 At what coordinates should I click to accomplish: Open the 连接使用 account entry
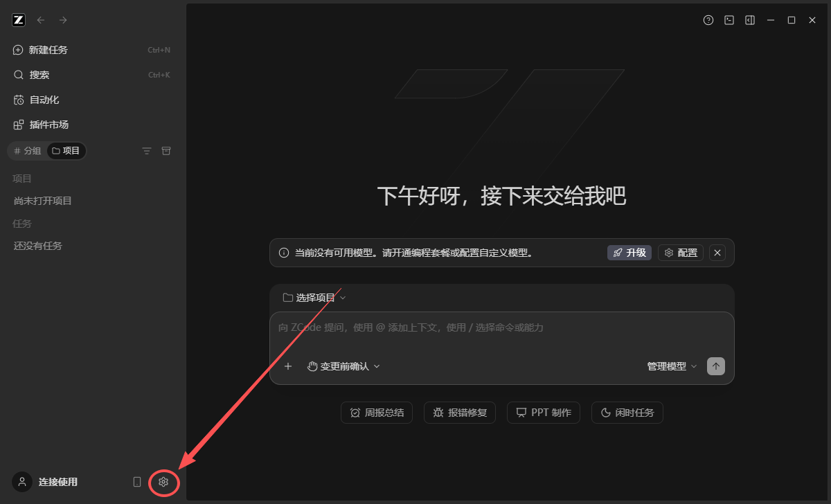(x=46, y=482)
